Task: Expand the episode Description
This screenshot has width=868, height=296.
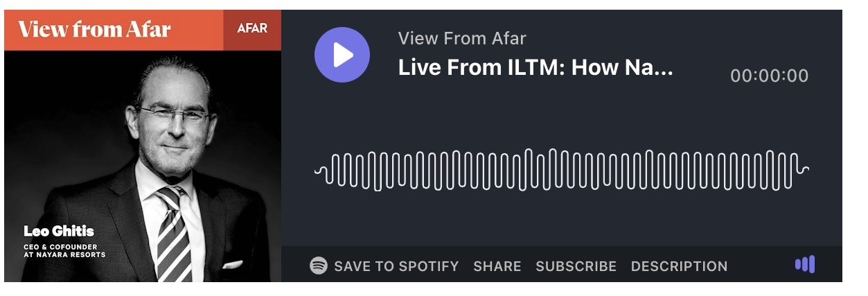Action: [680, 266]
